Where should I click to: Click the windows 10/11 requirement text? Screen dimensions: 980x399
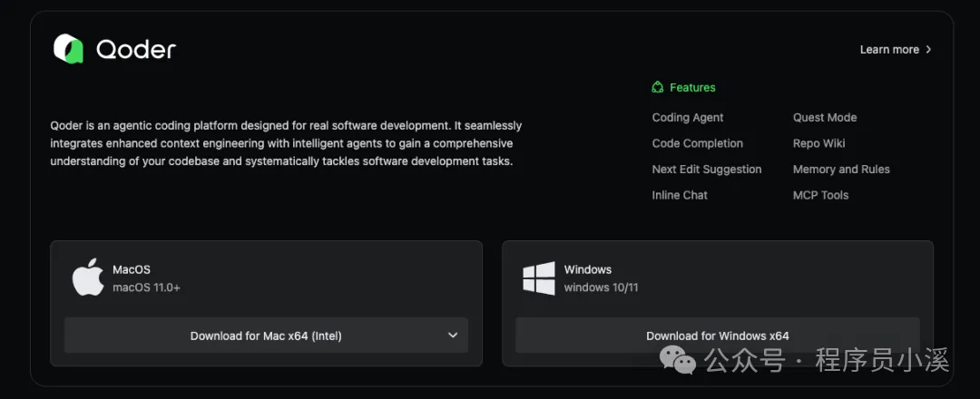(602, 287)
